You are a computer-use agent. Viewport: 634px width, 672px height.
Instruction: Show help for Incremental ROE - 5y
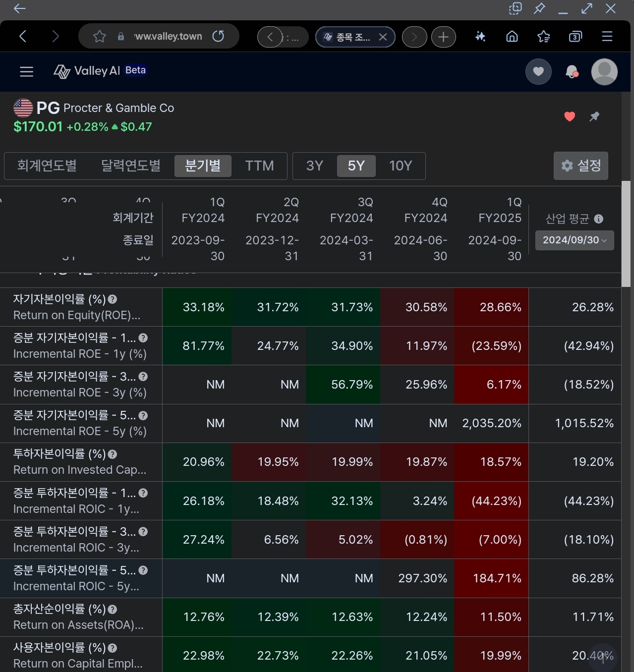point(143,415)
